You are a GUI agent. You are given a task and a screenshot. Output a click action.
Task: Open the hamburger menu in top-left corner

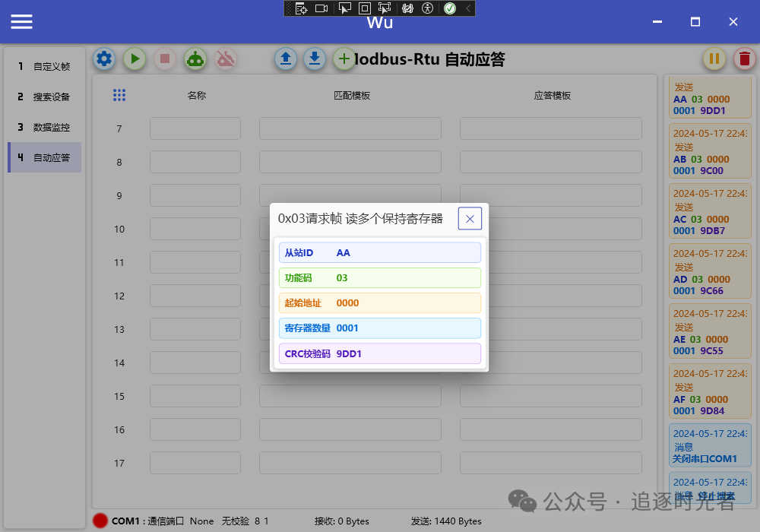[21, 21]
